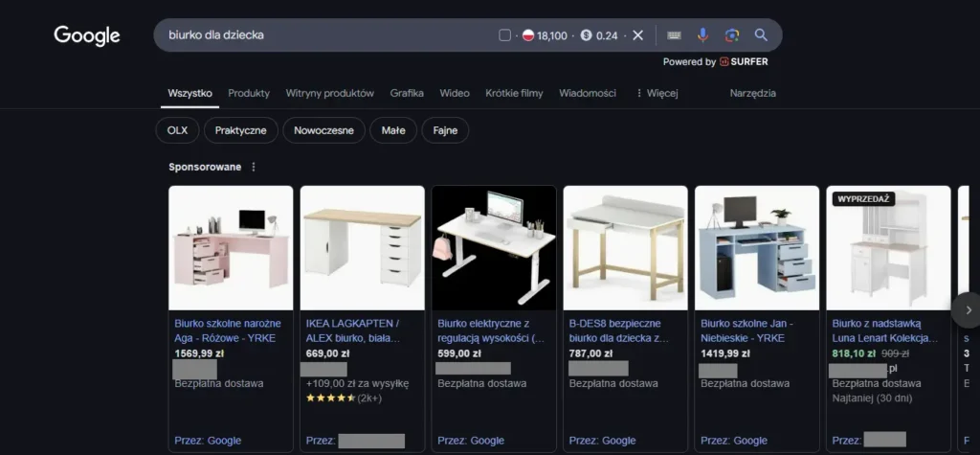Clear the search query with X

click(637, 35)
